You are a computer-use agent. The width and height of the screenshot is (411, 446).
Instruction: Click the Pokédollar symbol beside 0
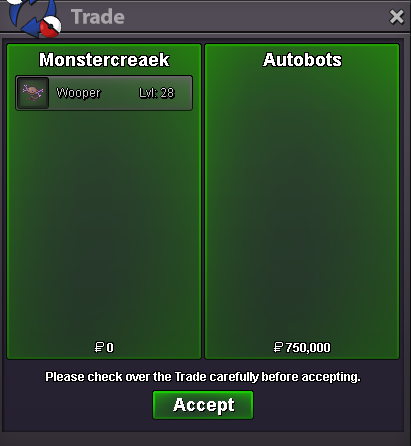tap(99, 347)
